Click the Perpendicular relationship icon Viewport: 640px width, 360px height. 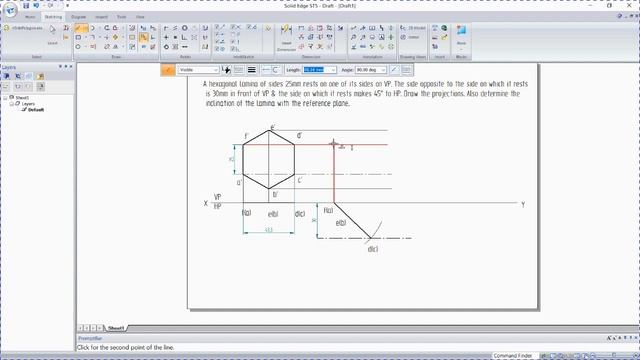[184, 38]
